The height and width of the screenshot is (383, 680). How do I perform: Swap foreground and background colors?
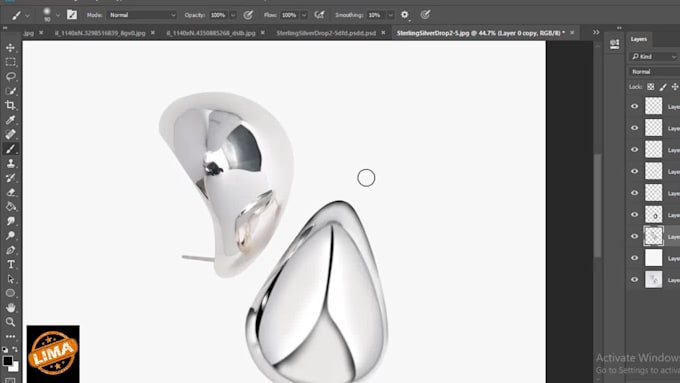[x=15, y=349]
